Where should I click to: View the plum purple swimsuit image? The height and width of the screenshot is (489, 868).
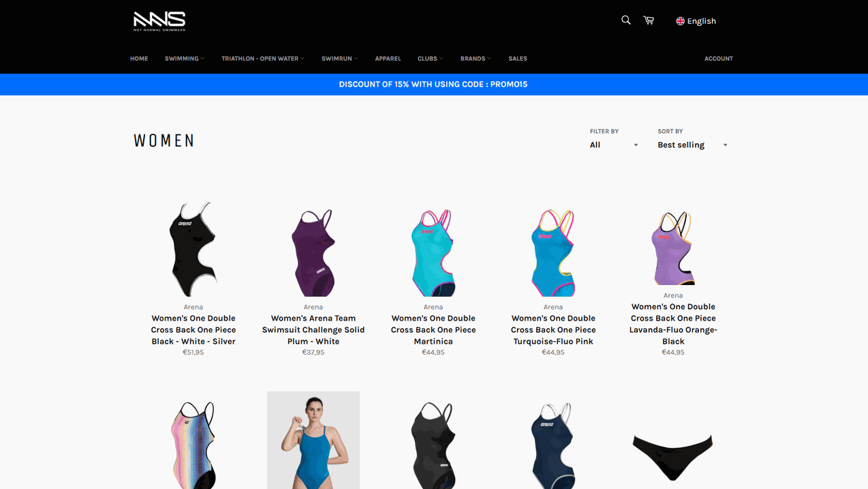pyautogui.click(x=313, y=252)
